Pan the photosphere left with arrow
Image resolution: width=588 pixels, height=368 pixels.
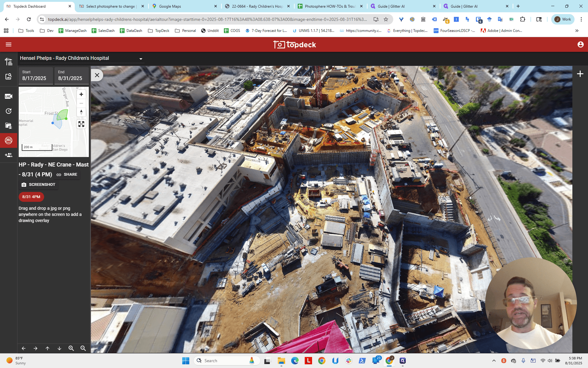(x=24, y=348)
